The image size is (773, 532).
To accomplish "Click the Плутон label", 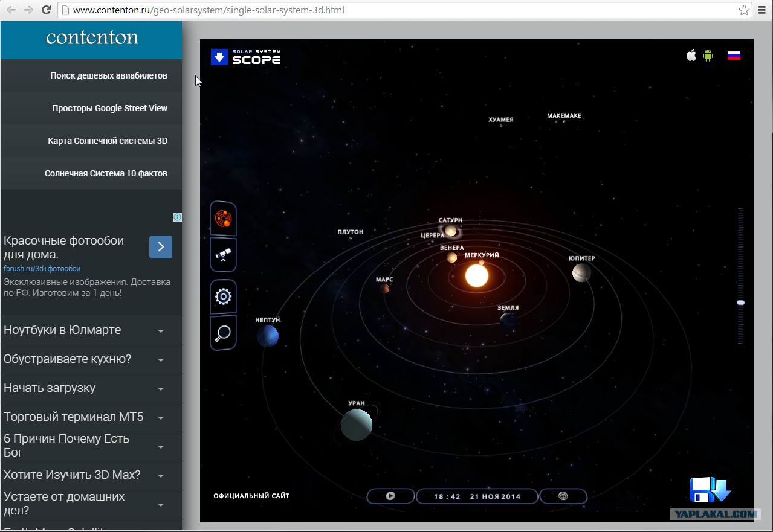I will (351, 232).
